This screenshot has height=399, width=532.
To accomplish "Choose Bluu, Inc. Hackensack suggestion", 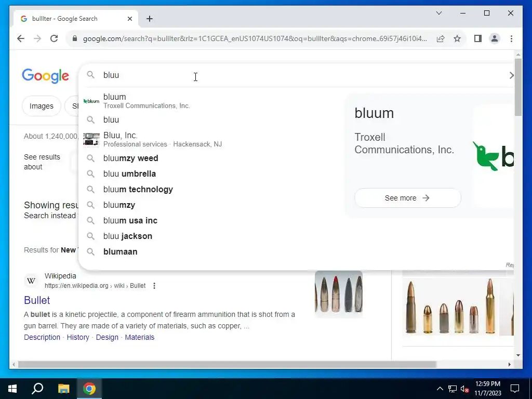I will pyautogui.click(x=213, y=139).
